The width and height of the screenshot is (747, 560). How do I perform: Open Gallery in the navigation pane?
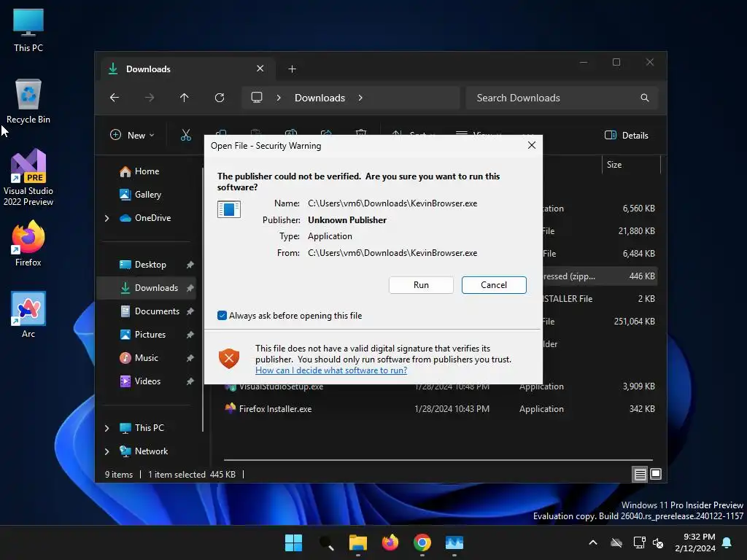pos(147,194)
